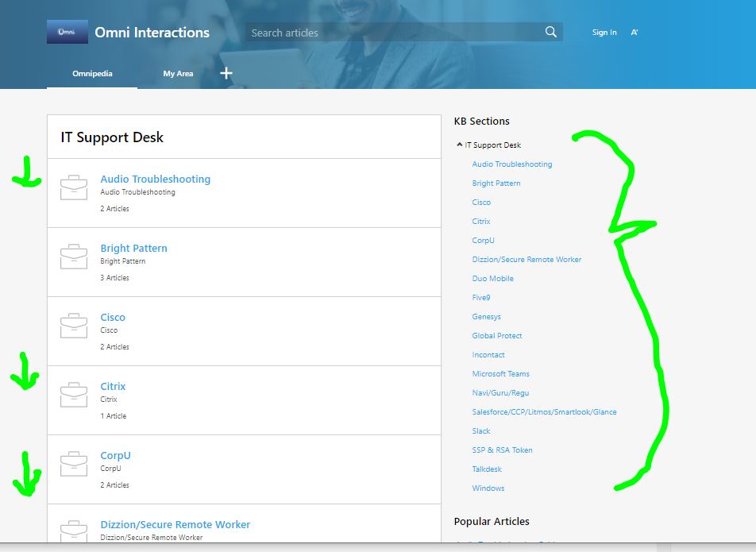Select Citrix in KB Sections sidebar
Viewport: 756px width, 552px height.
pyautogui.click(x=481, y=222)
